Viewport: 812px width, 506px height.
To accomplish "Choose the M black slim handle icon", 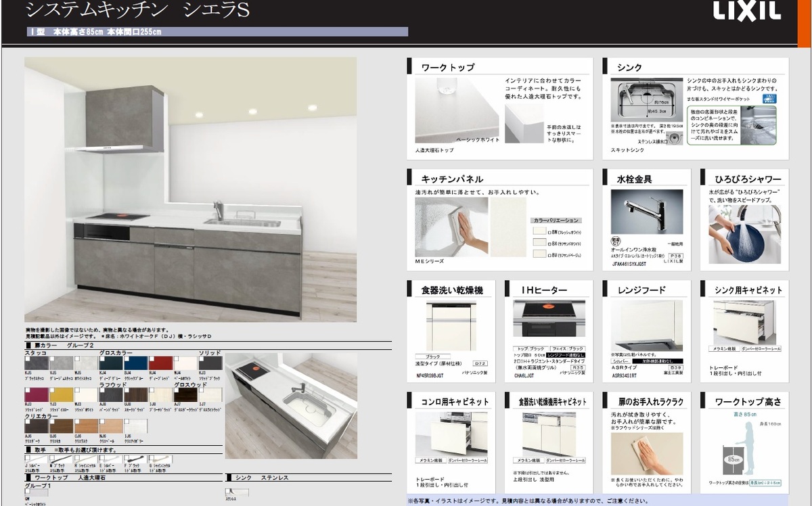I will tap(61, 459).
